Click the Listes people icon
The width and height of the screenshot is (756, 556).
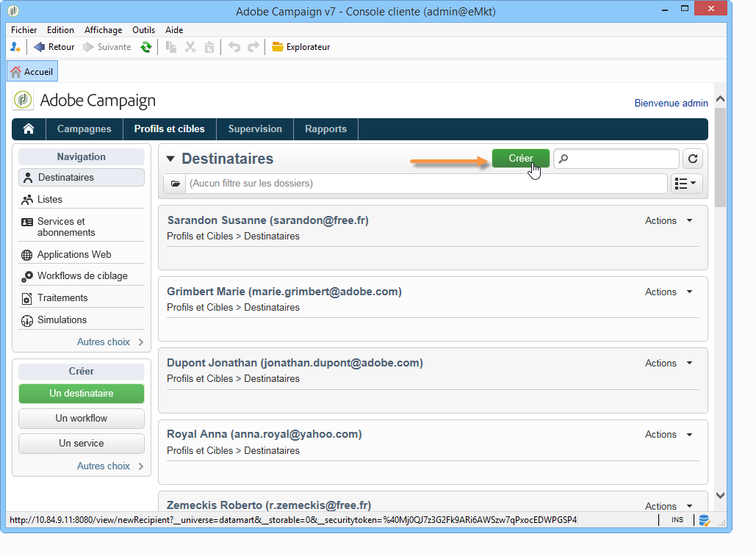click(27, 200)
